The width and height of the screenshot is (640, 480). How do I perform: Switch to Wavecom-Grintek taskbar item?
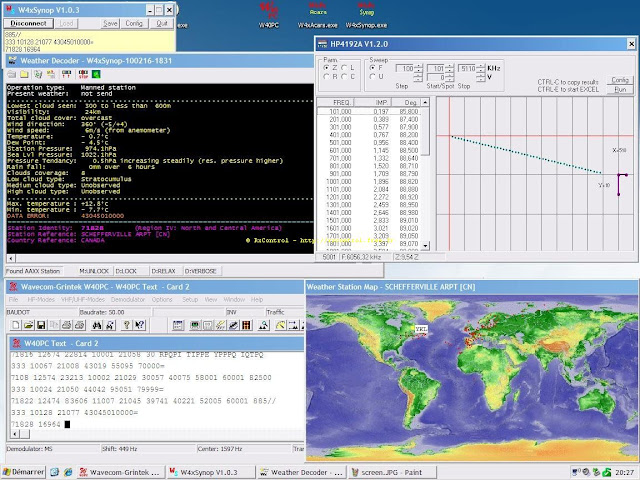tap(121, 472)
